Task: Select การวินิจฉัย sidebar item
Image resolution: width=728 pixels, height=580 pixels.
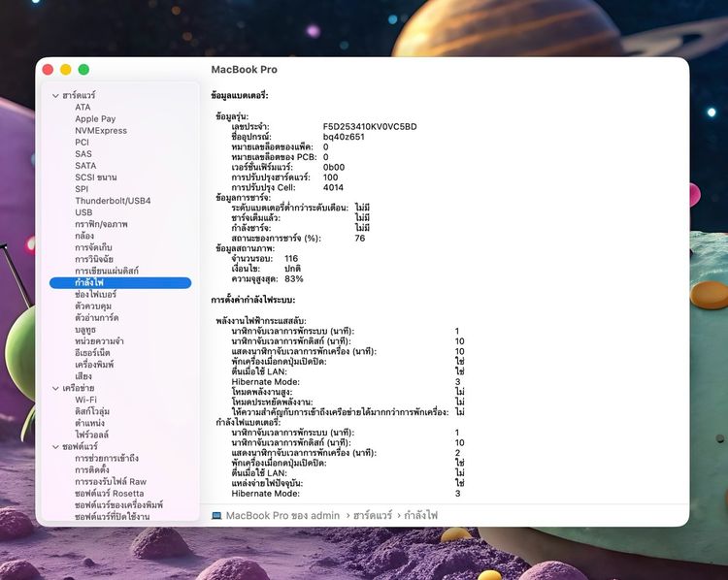Action: 94,259
